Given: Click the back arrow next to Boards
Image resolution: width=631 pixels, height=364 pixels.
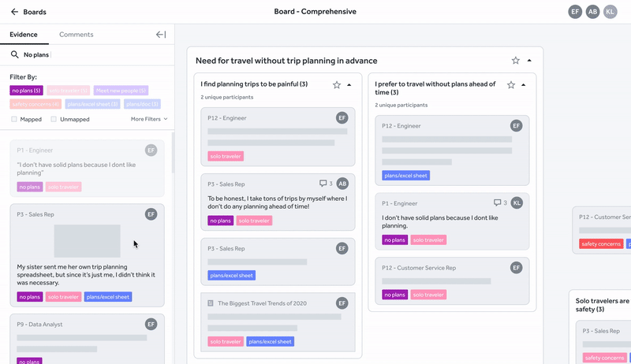Looking at the screenshot, I should pos(14,12).
